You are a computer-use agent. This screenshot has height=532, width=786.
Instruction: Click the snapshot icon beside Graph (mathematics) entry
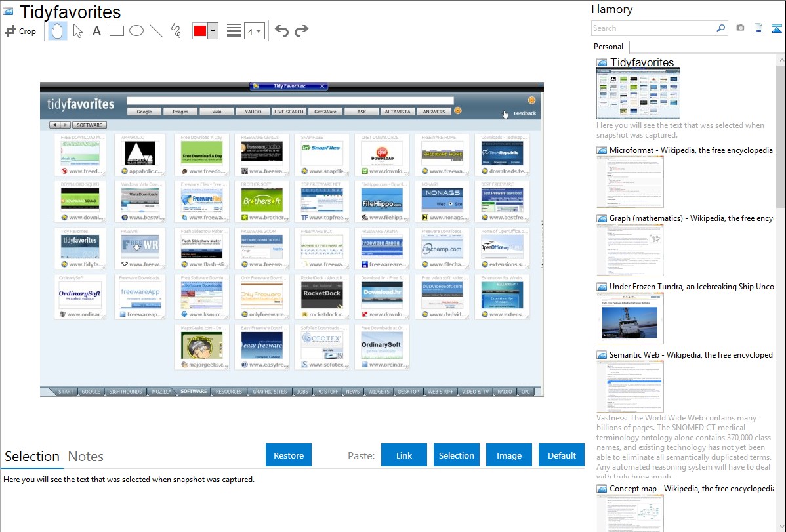point(602,218)
